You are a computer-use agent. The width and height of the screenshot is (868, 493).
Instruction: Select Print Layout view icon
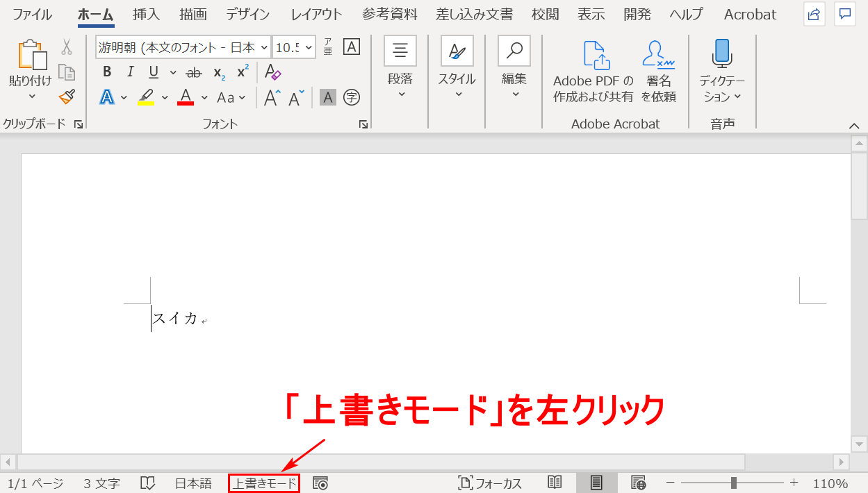click(x=596, y=483)
